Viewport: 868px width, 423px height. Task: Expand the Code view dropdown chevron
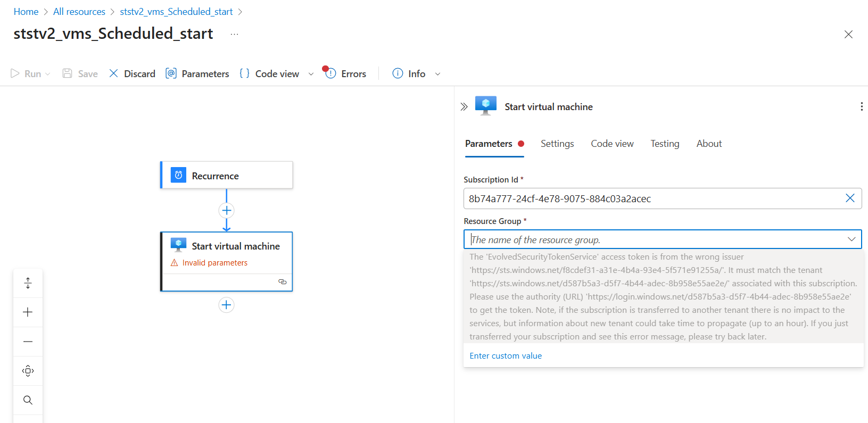click(x=311, y=74)
